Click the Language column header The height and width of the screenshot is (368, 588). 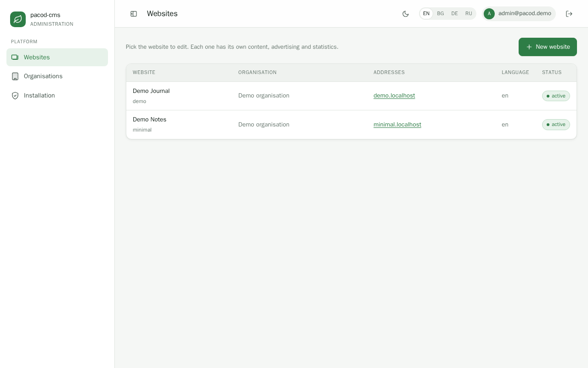[515, 73]
